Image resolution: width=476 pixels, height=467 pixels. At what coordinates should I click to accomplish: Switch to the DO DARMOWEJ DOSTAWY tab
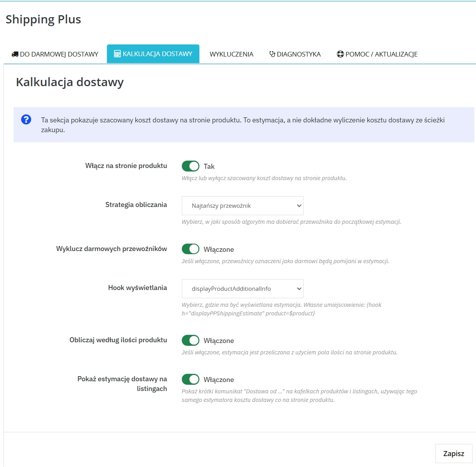[x=59, y=54]
